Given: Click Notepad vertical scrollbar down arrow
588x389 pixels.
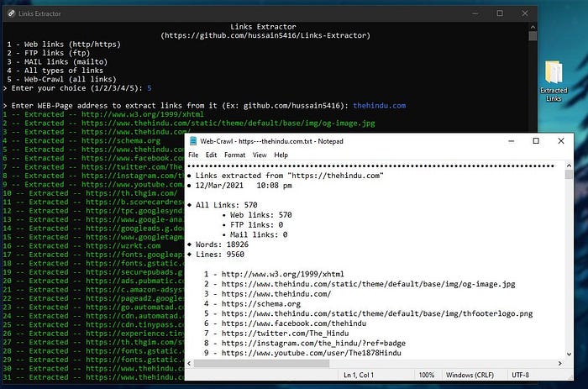Looking at the screenshot, I should [569, 354].
